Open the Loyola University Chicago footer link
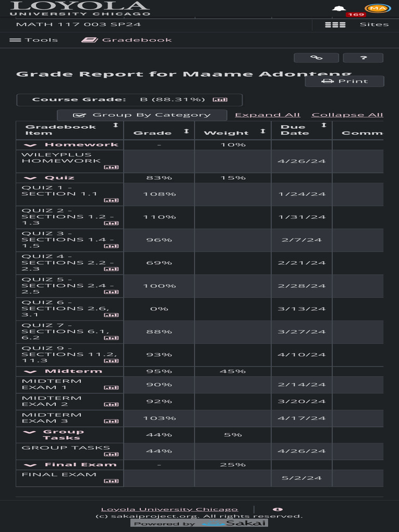Image resolution: width=399 pixels, height=532 pixels. click(x=169, y=509)
